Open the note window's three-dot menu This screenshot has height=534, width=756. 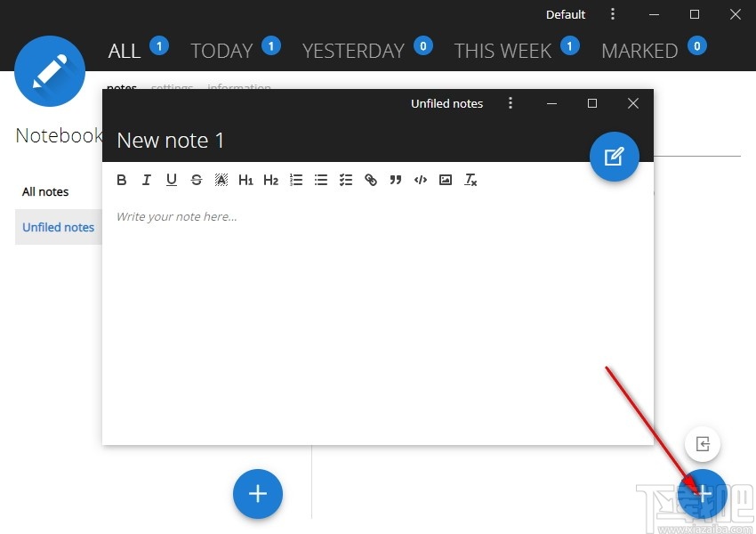point(511,102)
